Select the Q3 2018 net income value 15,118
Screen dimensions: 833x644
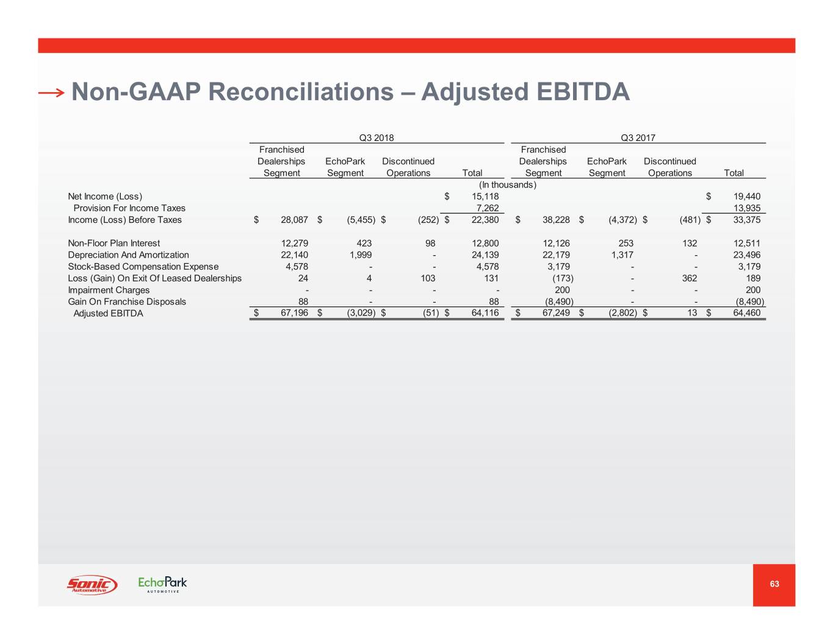pyautogui.click(x=485, y=197)
